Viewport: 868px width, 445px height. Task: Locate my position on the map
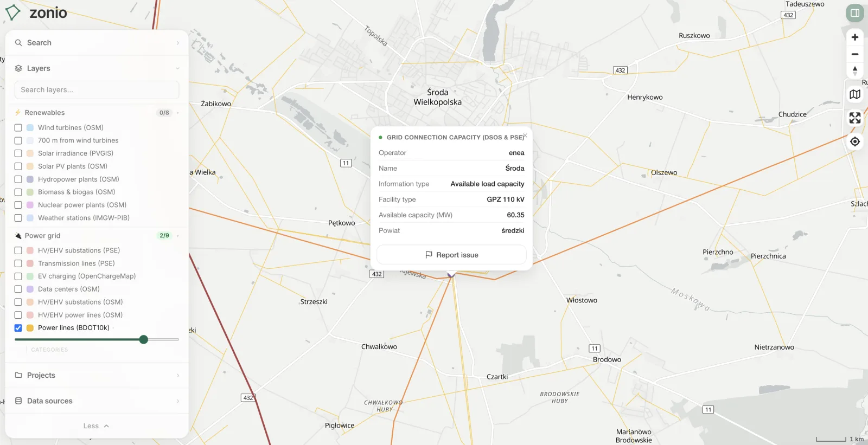pyautogui.click(x=855, y=141)
